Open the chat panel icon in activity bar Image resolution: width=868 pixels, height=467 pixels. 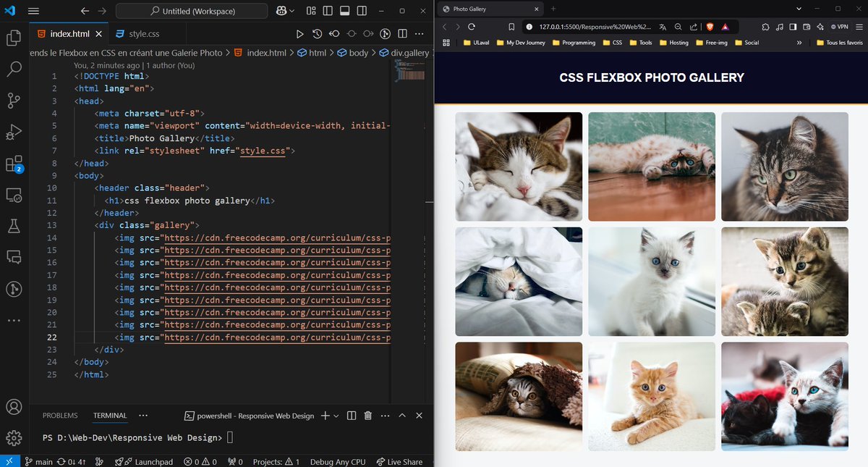coord(14,258)
